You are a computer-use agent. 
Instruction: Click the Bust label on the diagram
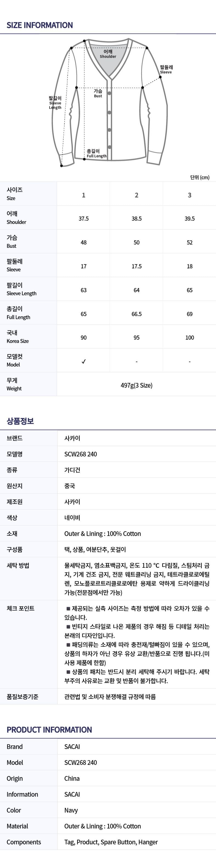[x=98, y=93]
